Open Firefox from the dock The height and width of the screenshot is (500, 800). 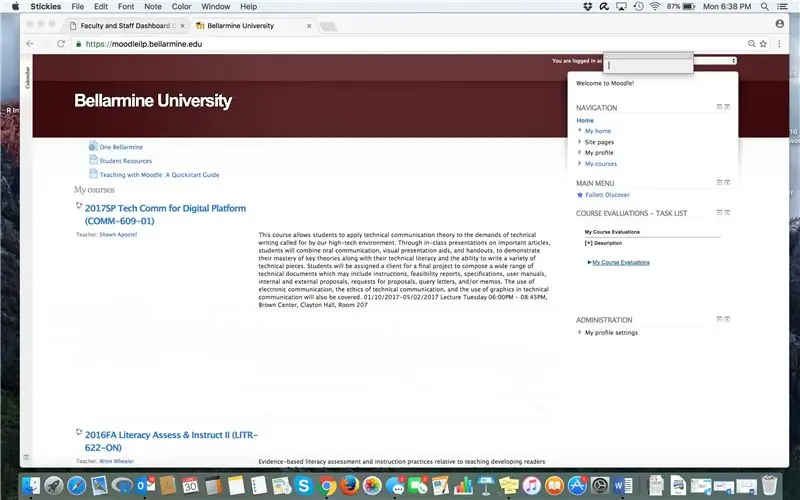(x=349, y=485)
